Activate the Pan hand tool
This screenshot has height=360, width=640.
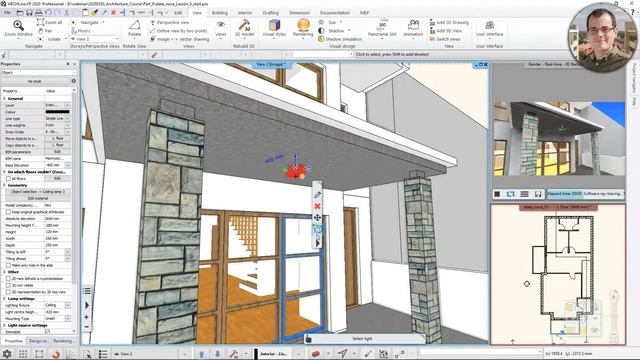point(40,31)
